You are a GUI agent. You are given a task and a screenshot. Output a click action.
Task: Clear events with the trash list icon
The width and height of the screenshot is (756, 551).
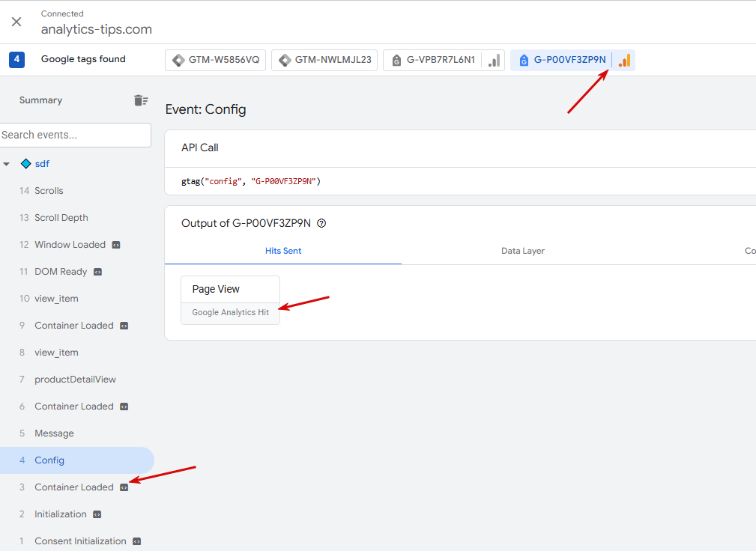(x=141, y=100)
